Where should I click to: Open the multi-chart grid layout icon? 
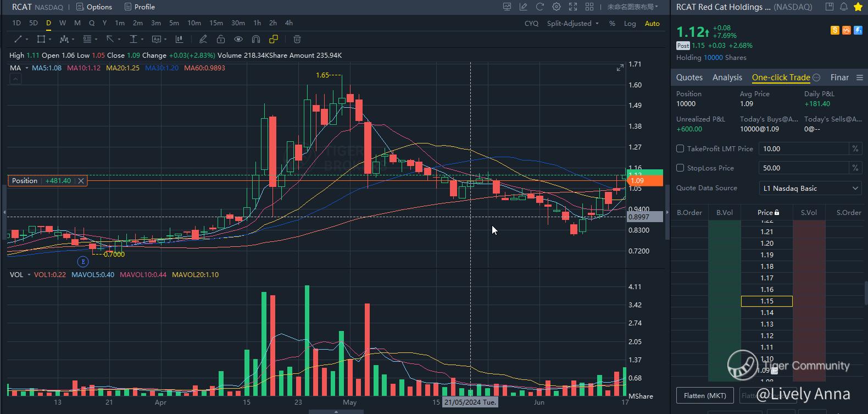589,7
